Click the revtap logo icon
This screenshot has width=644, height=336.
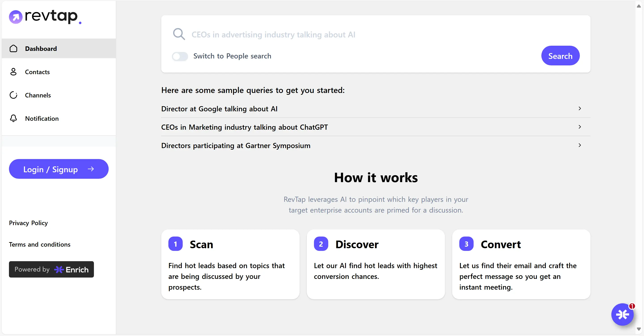(x=15, y=17)
